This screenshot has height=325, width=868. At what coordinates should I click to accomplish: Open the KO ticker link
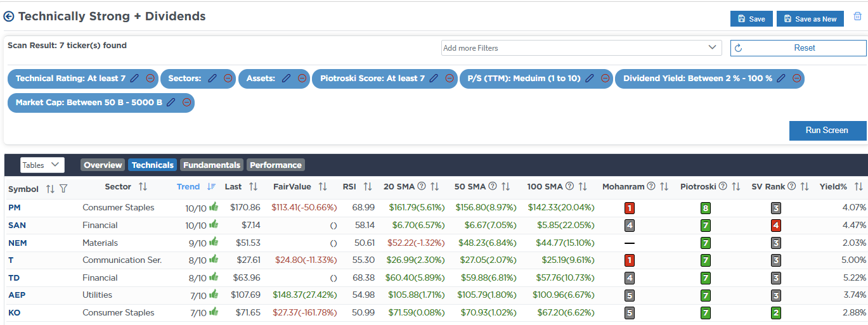pyautogui.click(x=15, y=312)
